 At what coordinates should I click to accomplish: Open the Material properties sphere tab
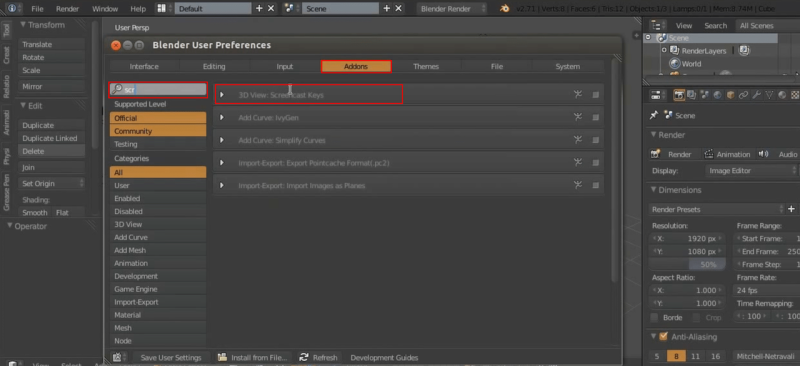(x=782, y=95)
